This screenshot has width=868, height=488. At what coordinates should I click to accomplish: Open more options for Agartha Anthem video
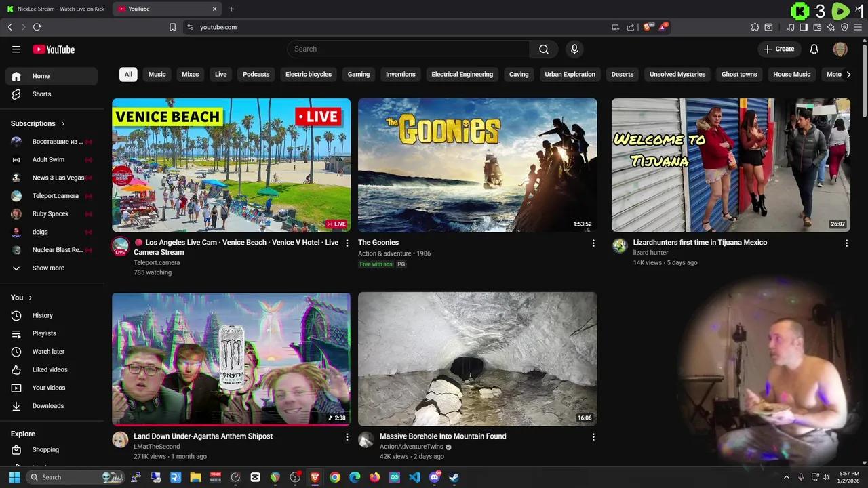[347, 437]
